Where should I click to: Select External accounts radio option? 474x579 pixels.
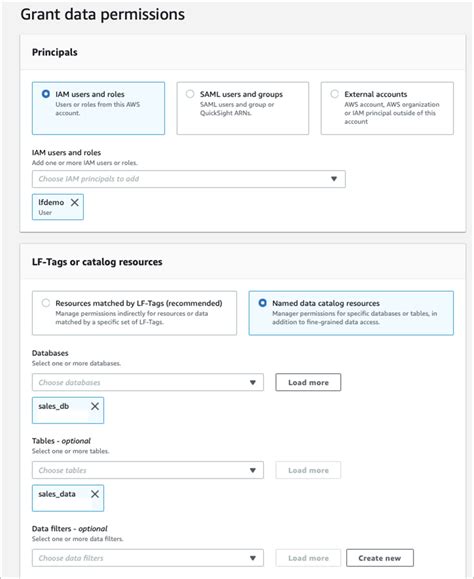(x=334, y=94)
